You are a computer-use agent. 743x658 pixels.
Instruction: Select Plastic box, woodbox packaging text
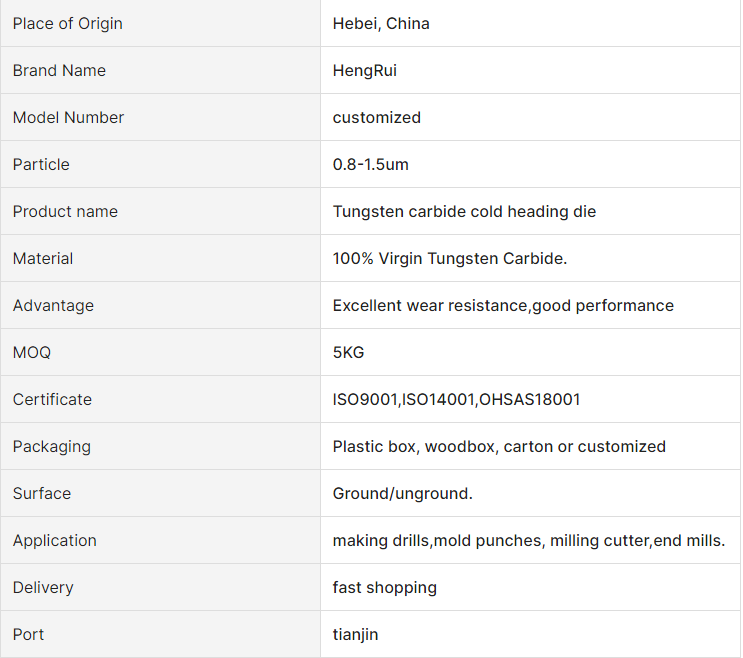(x=414, y=447)
